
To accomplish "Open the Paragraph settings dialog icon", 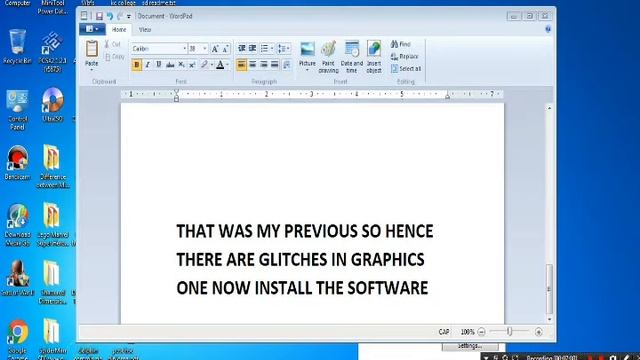I will tap(287, 65).
